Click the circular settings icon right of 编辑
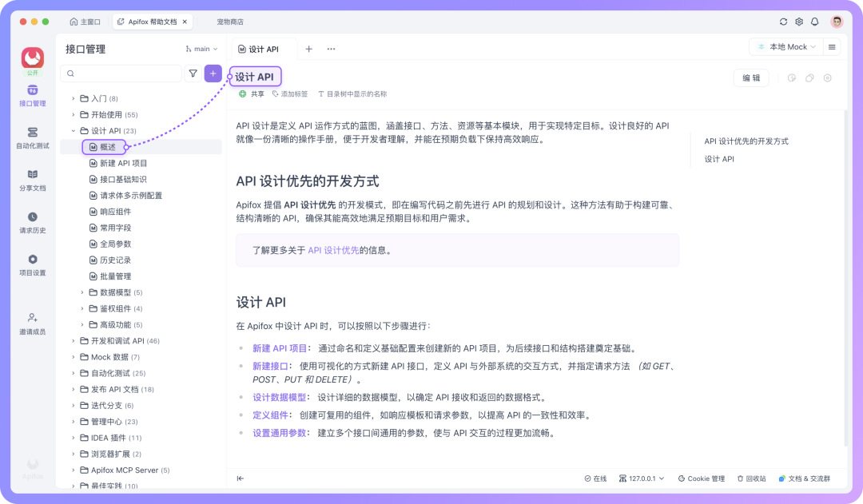Screen dimensions: 863x504 click(x=827, y=78)
